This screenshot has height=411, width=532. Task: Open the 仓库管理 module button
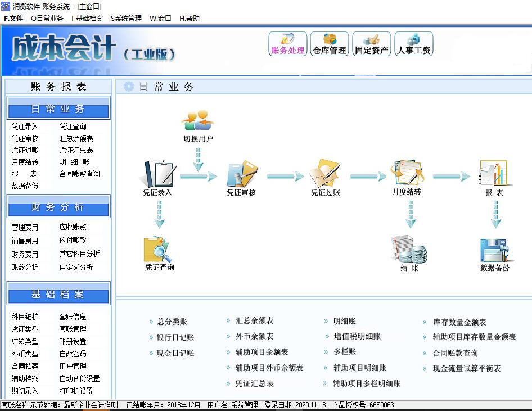pos(330,44)
